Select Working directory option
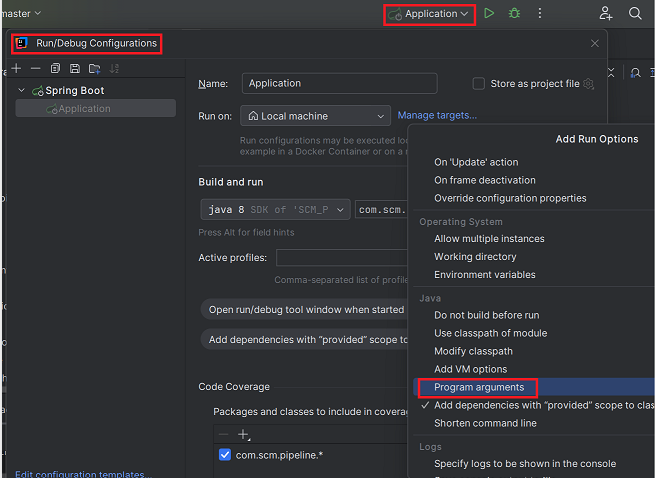The image size is (655, 478). click(x=475, y=257)
